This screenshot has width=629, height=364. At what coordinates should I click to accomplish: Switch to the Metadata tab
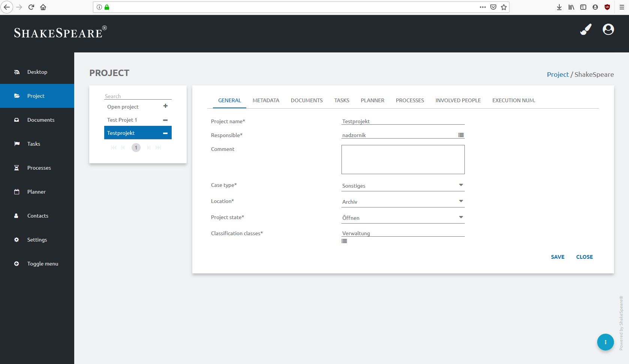(x=266, y=100)
